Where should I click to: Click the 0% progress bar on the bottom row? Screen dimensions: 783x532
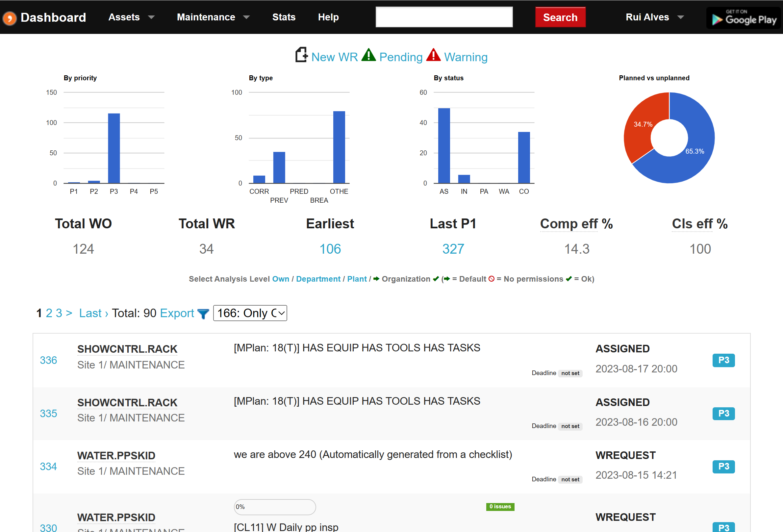(x=275, y=507)
